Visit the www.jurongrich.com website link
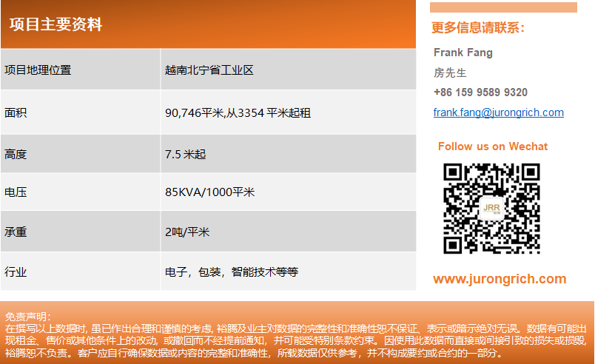This screenshot has height=364, width=595. (500, 279)
